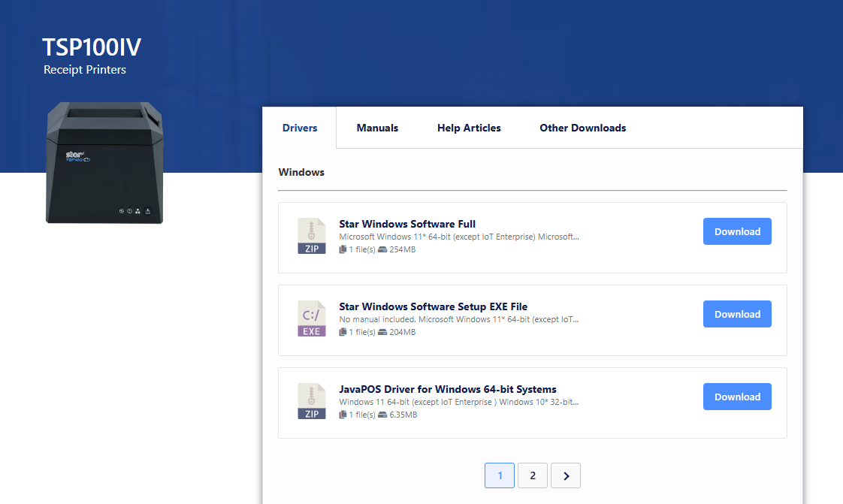
Task: Click disk size icon beside 254MB
Action: click(382, 249)
